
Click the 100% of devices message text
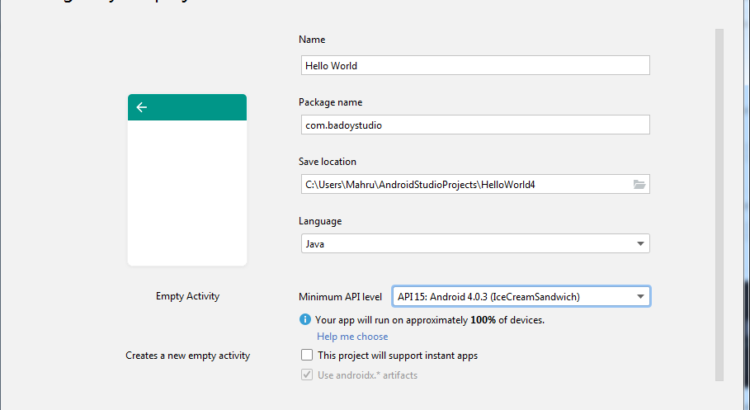point(430,320)
